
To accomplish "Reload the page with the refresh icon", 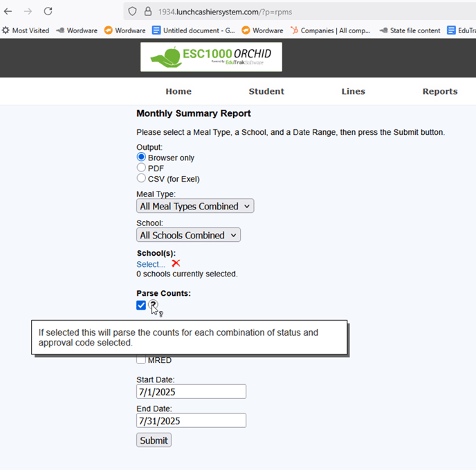I will point(48,12).
